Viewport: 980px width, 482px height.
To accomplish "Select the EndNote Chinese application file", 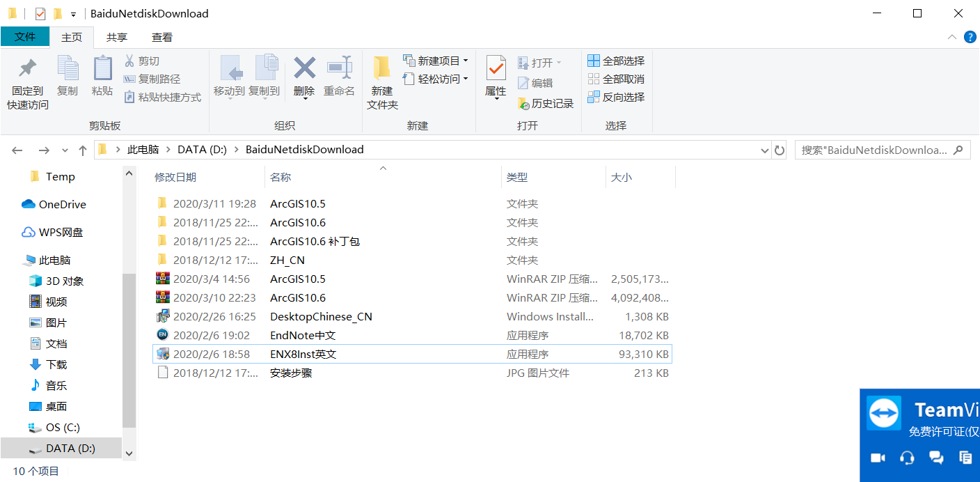I will [412, 335].
